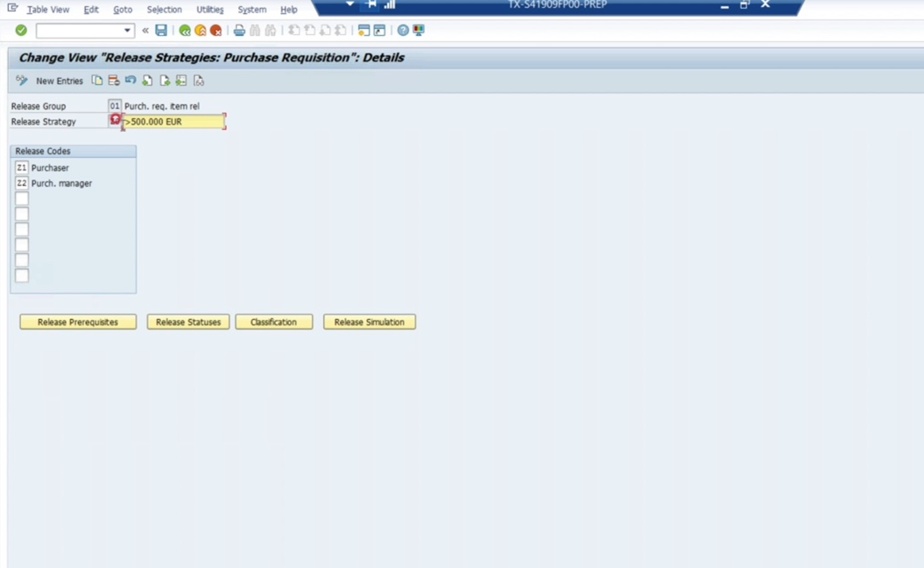
Task: Click the First Page icon
Action: tap(293, 30)
